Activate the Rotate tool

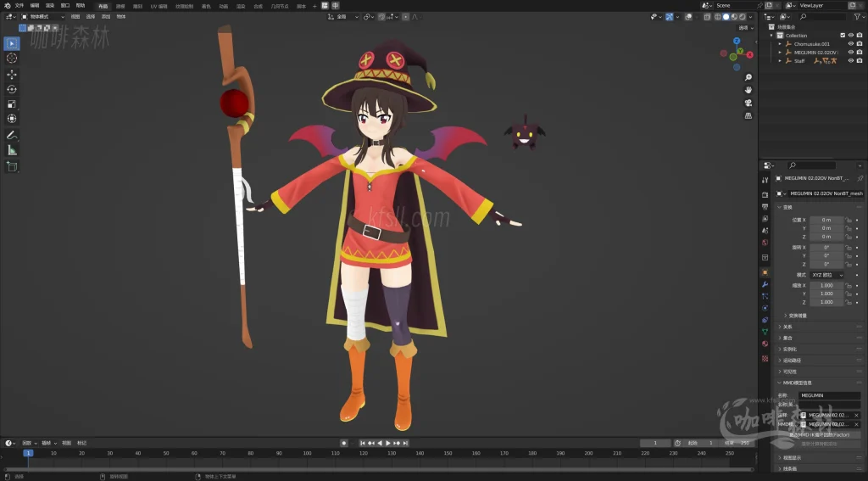pyautogui.click(x=12, y=89)
